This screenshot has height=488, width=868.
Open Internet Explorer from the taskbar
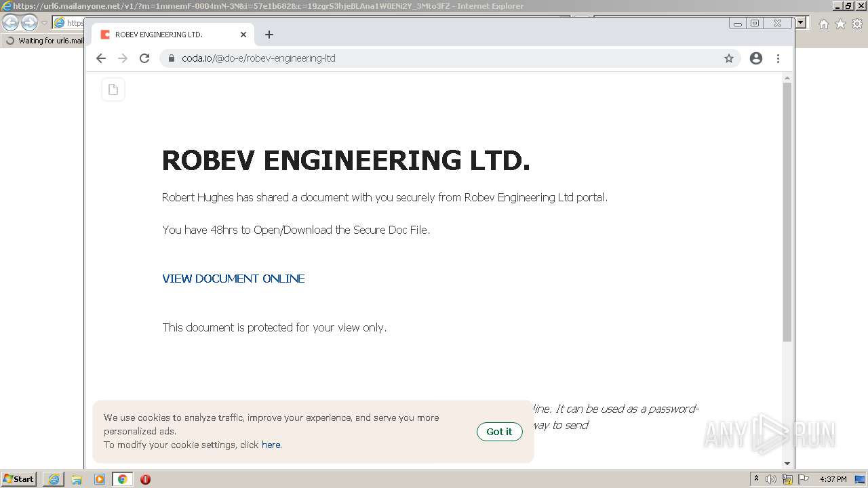[54, 479]
